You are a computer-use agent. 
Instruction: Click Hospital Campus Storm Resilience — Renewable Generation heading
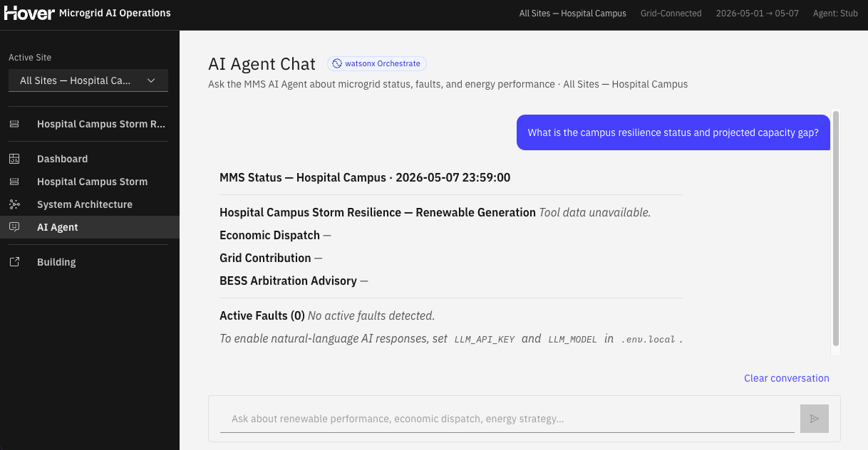(x=378, y=212)
